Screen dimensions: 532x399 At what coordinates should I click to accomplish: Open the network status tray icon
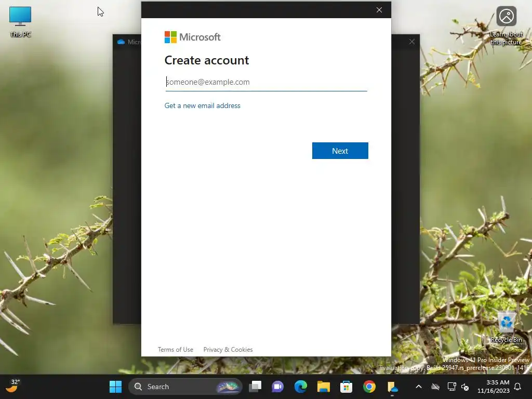coord(451,387)
